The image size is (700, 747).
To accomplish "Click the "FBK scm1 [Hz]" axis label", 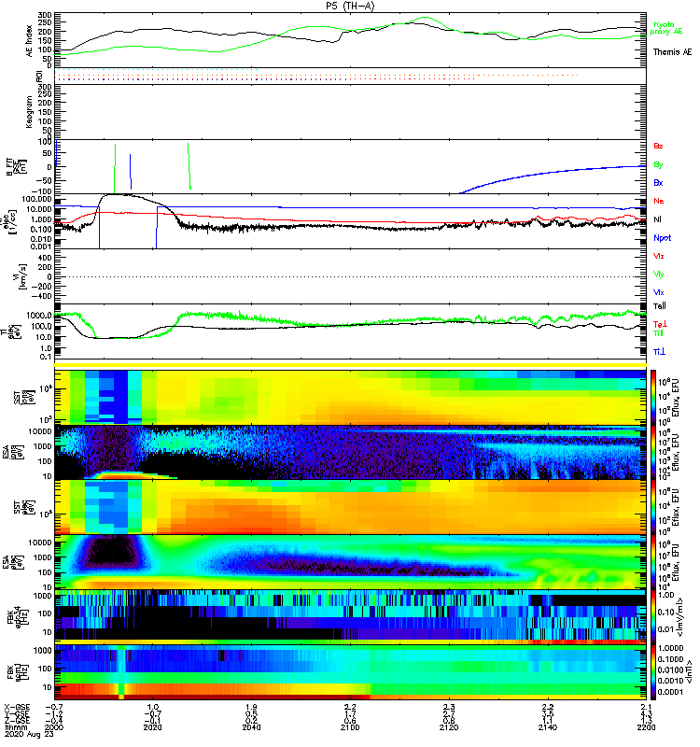I will coord(18,672).
